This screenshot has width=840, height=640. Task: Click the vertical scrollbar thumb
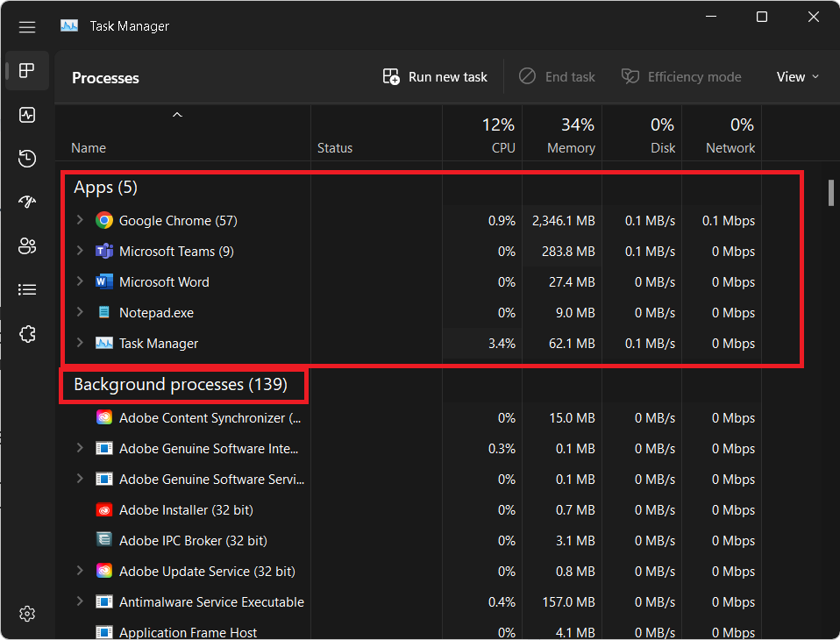pyautogui.click(x=831, y=193)
